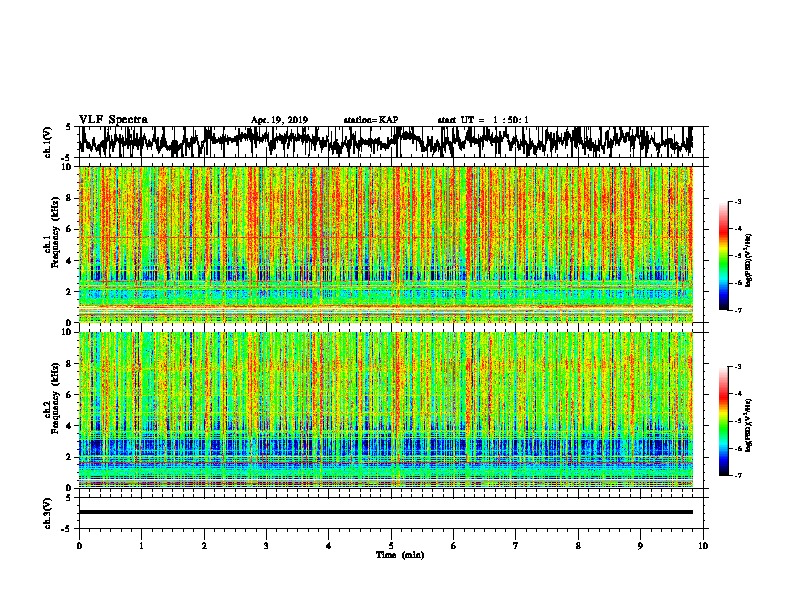The width and height of the screenshot is (792, 612).
Task: Click time axis tick label '5'
Action: click(391, 546)
